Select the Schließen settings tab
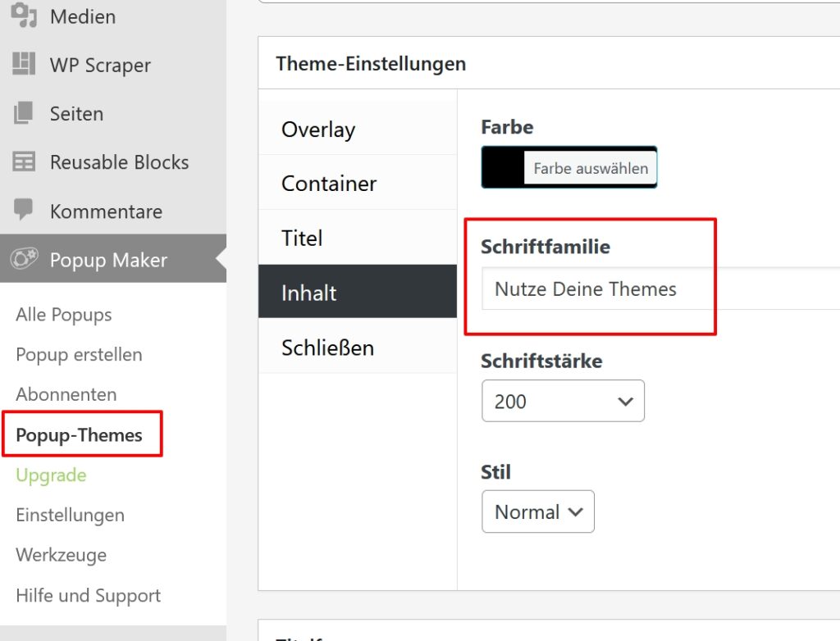 [327, 348]
